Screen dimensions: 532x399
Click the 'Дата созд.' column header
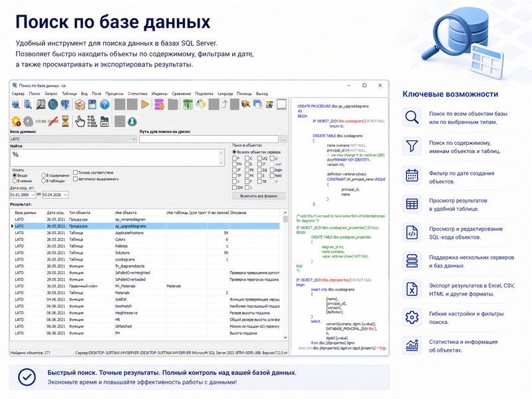pos(57,213)
